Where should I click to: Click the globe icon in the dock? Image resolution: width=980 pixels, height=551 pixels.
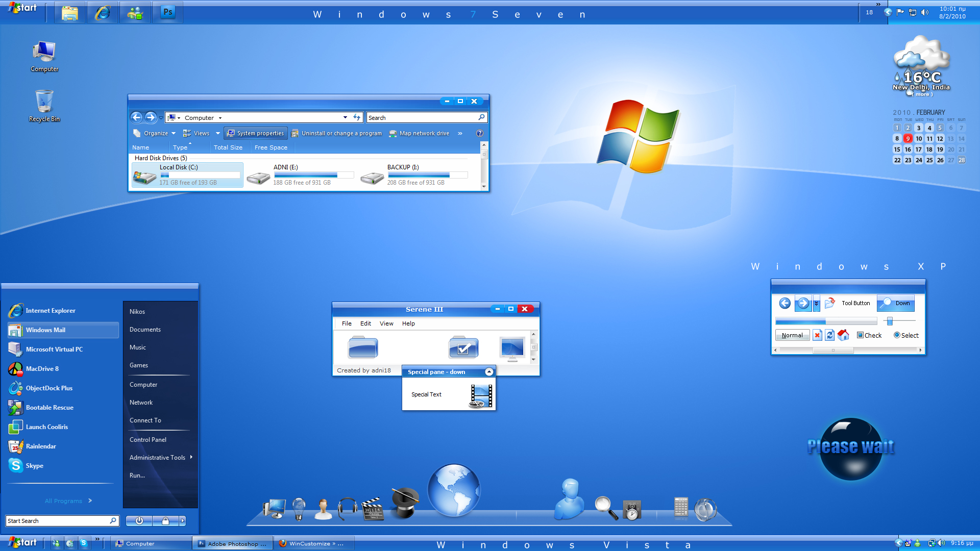[x=453, y=490]
